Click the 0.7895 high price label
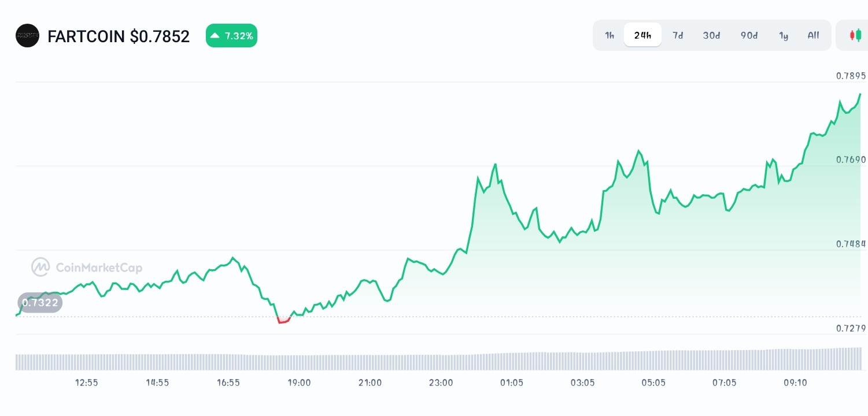 pyautogui.click(x=851, y=76)
